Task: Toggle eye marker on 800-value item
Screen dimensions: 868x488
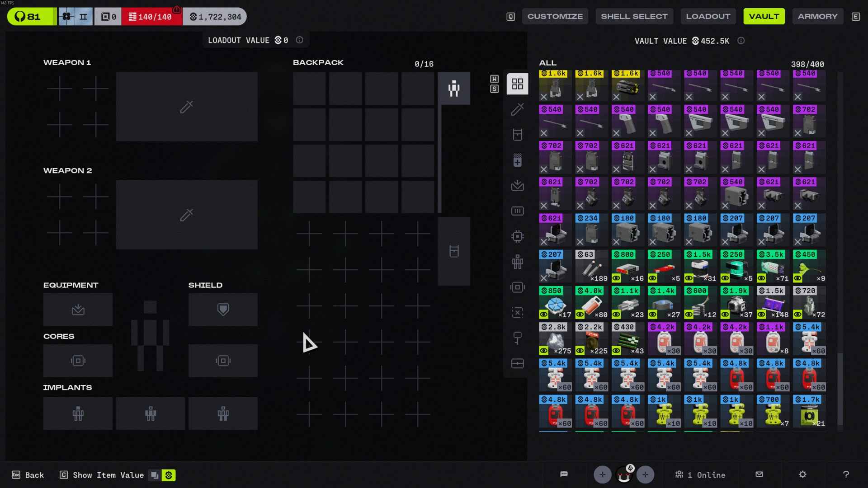Action: point(616,278)
